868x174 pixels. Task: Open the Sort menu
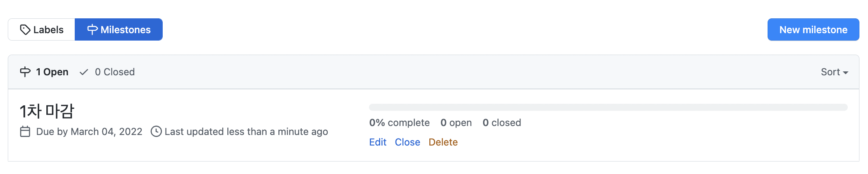[x=835, y=72]
